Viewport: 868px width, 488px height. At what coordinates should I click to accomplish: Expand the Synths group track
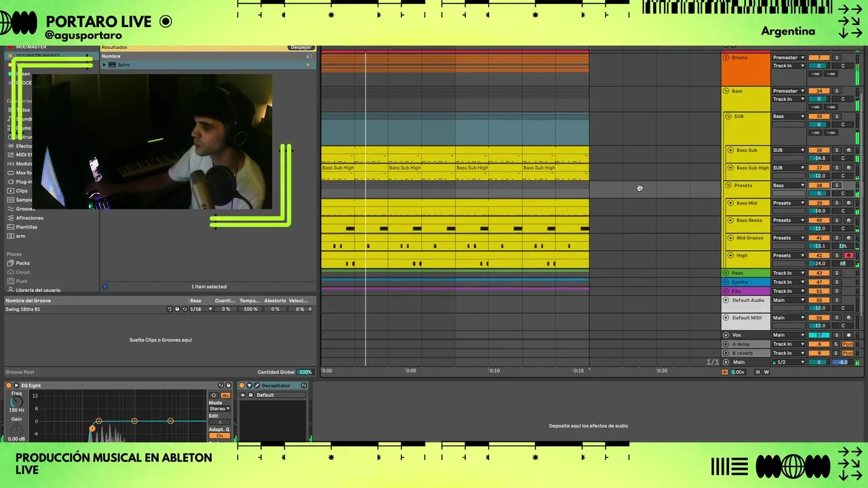726,282
